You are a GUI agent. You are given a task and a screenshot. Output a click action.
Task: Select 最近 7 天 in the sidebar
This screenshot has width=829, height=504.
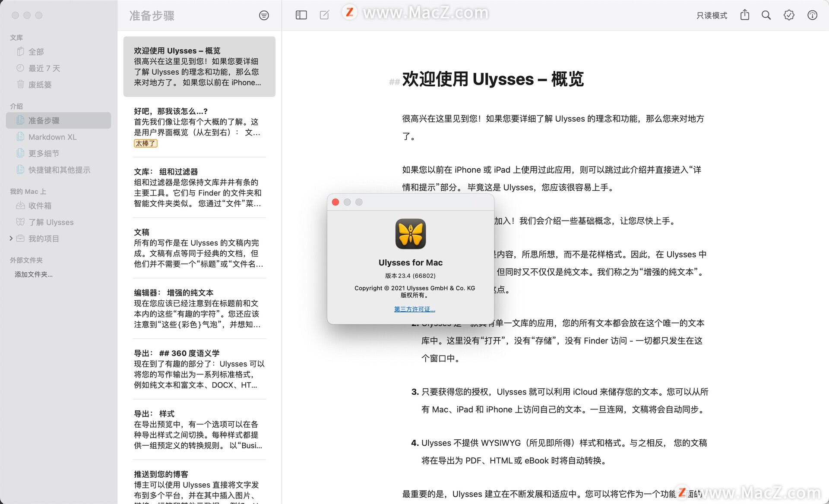click(58, 68)
